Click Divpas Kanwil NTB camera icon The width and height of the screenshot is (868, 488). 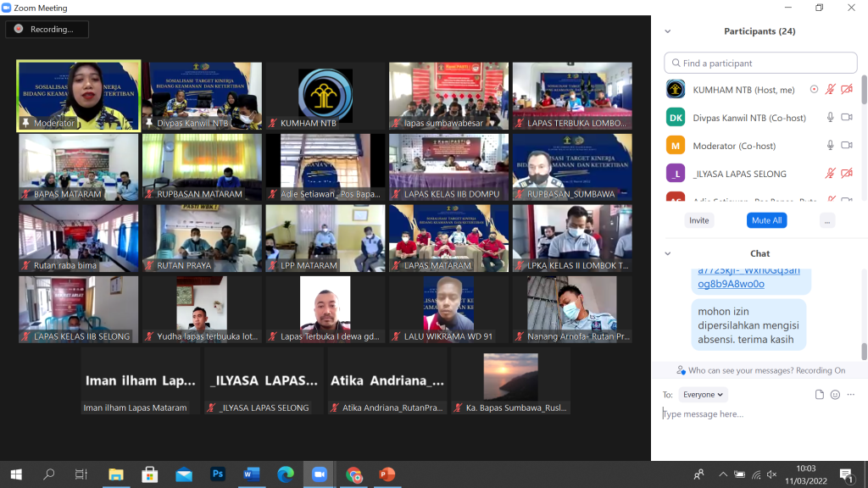coord(847,118)
